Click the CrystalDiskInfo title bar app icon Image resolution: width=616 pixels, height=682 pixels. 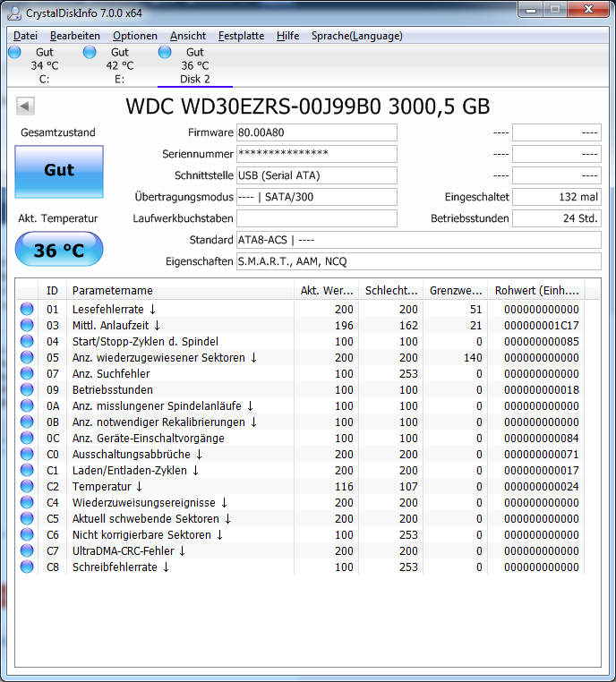(x=14, y=13)
